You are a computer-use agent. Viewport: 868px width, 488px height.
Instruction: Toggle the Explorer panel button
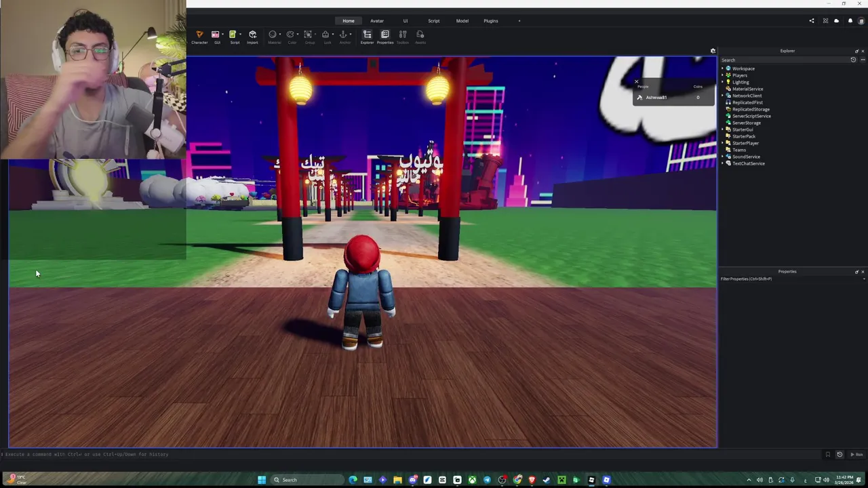[367, 37]
